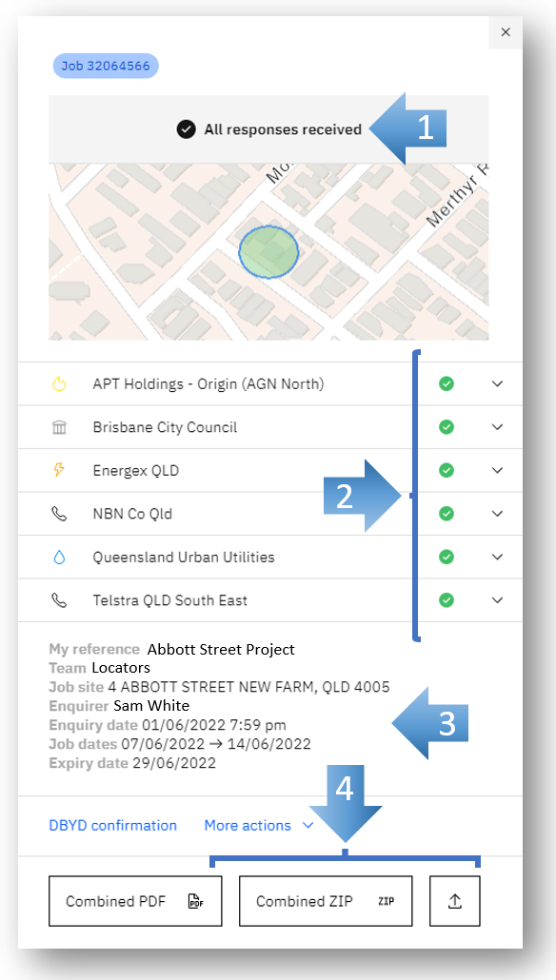The image size is (556, 980).
Task: Click the water drop icon for Queensland Urban Utilities
Action: pos(59,557)
